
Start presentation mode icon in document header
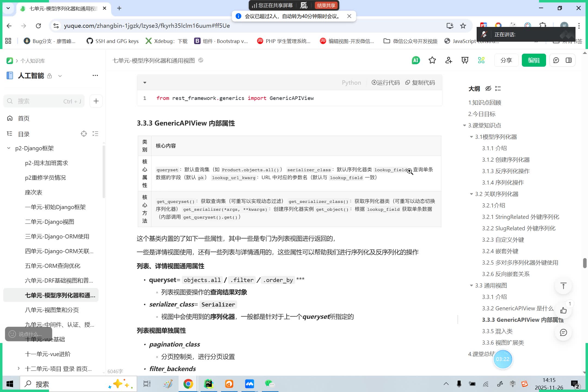(465, 60)
